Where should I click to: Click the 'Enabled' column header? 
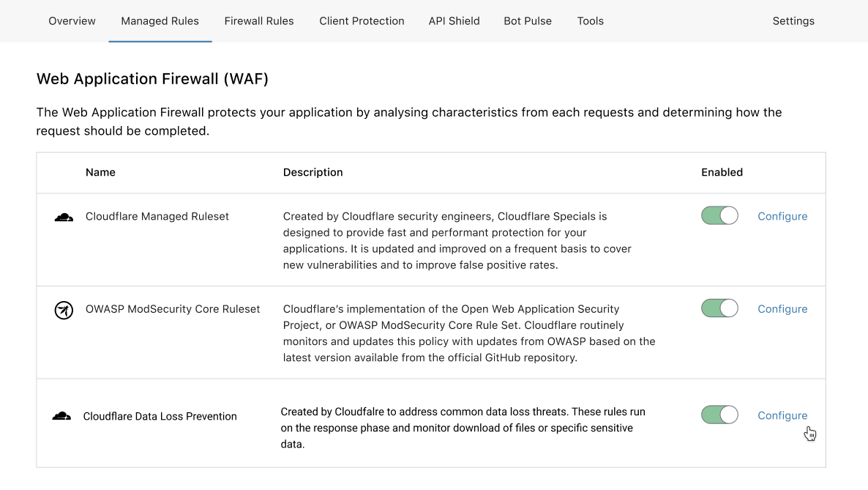pos(722,172)
